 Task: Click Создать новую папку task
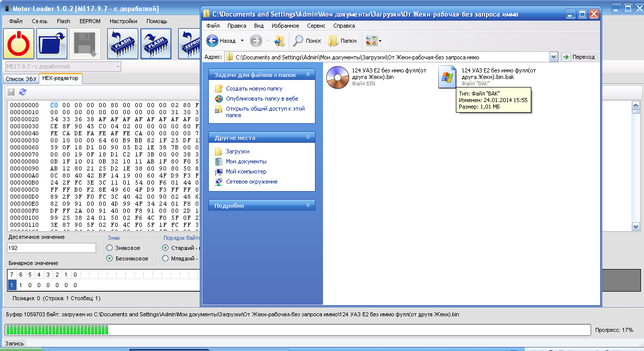(254, 89)
